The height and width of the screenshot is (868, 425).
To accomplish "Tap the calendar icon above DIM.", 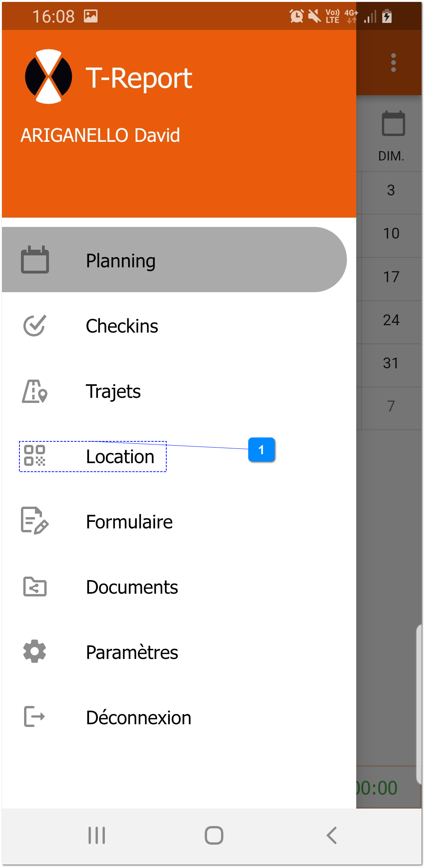I will click(x=393, y=124).
